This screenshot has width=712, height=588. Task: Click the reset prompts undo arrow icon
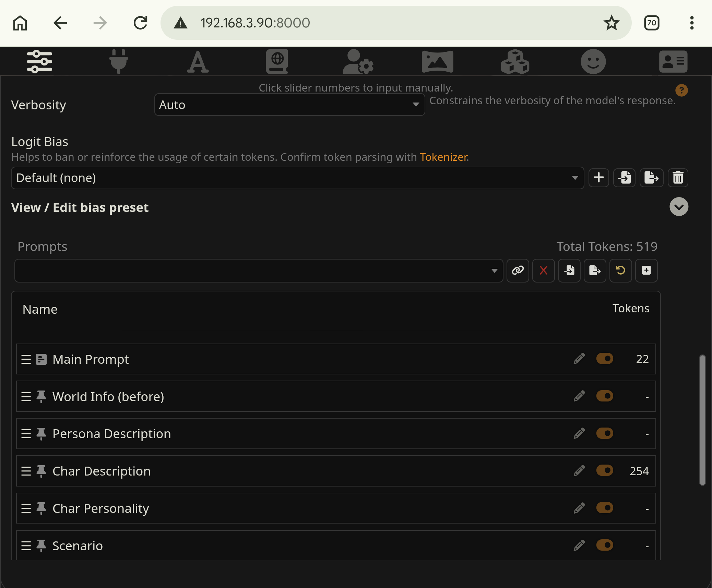point(620,271)
